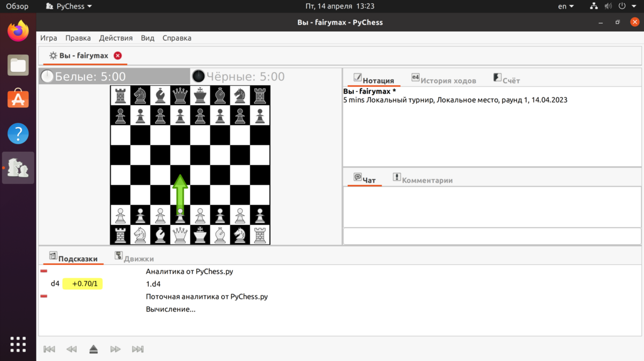
Task: Click the black queen on d8
Action: tap(180, 95)
